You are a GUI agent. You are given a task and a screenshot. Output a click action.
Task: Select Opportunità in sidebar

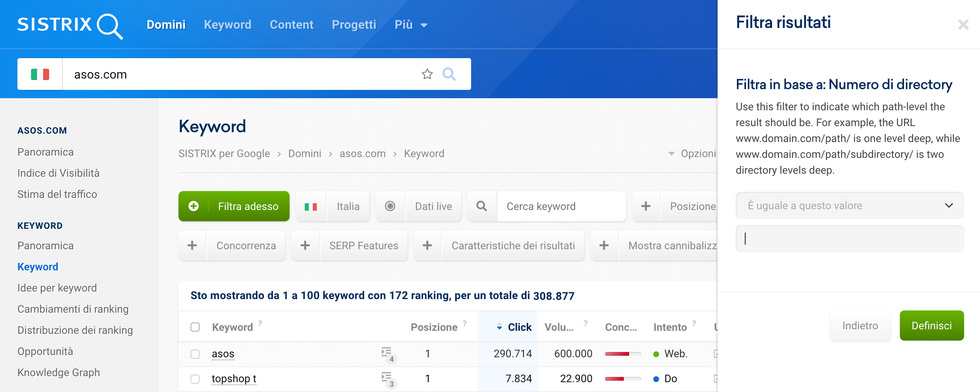click(x=45, y=352)
